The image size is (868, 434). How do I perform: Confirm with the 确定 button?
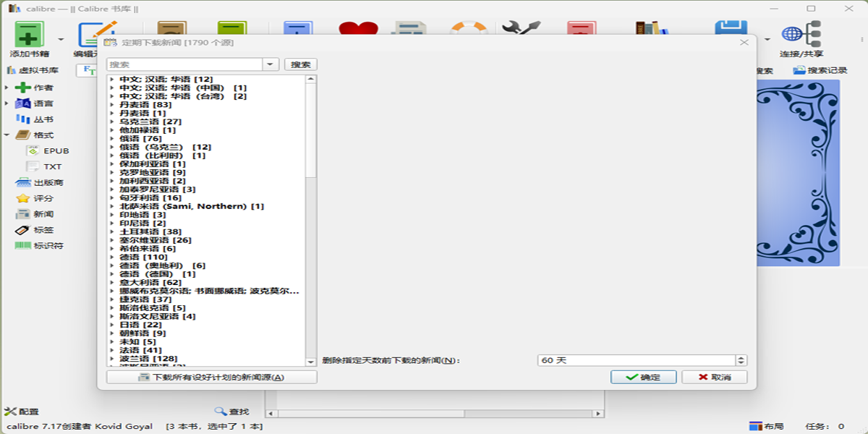point(644,378)
